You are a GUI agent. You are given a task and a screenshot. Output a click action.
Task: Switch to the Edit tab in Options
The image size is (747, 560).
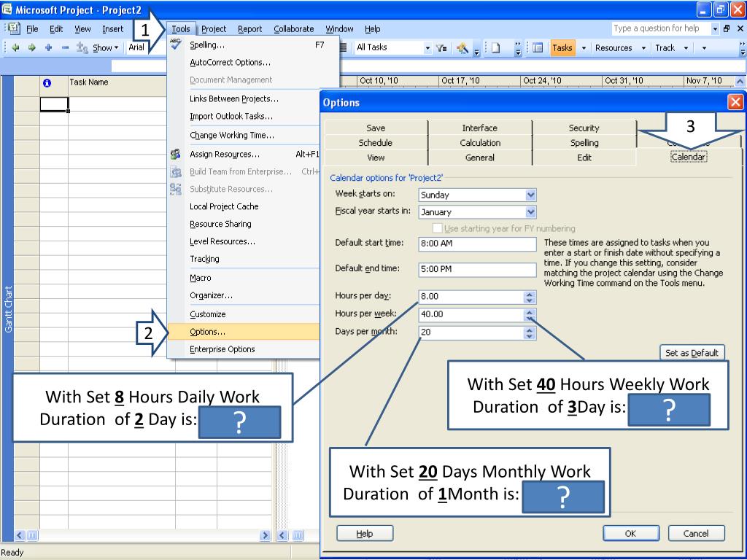[584, 157]
